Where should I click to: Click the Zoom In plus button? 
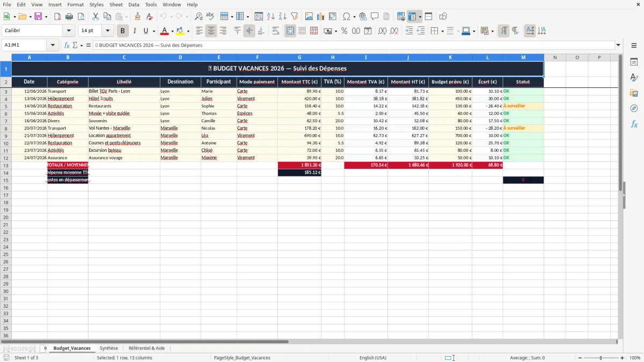tap(623, 358)
